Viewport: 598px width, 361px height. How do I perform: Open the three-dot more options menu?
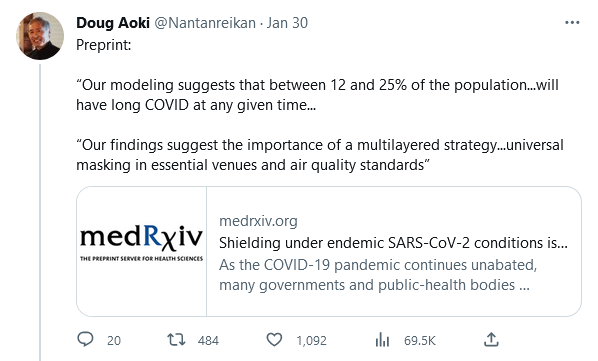[572, 23]
